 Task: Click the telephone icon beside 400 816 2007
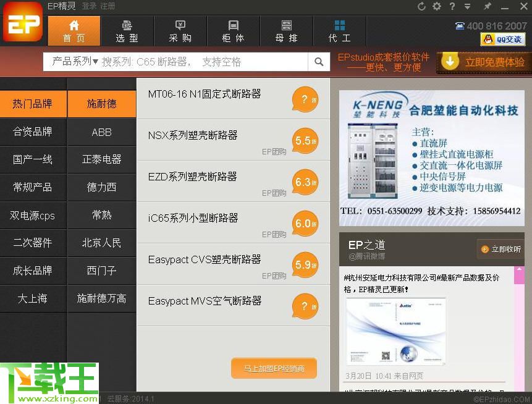460,26
